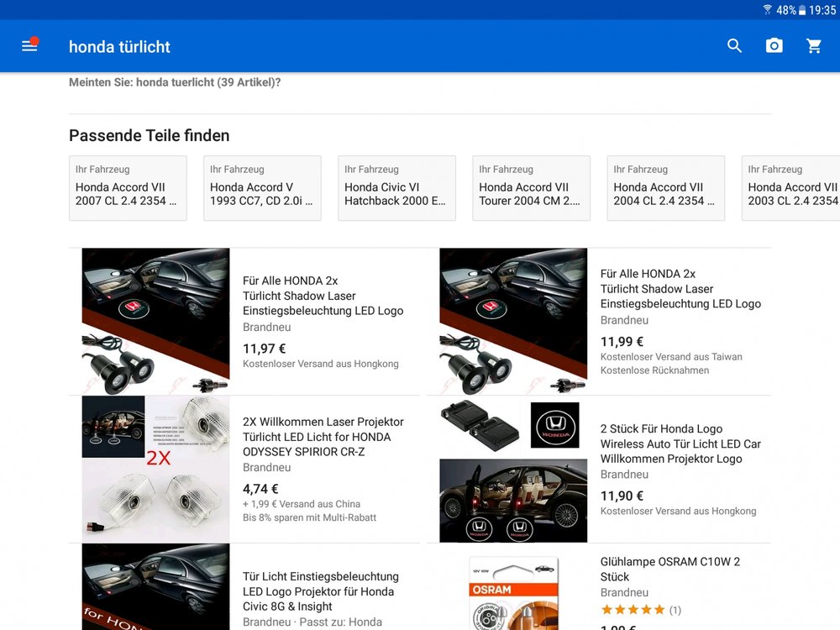
Task: Select the Honda Accord V 1993 vehicle card
Action: (x=262, y=188)
